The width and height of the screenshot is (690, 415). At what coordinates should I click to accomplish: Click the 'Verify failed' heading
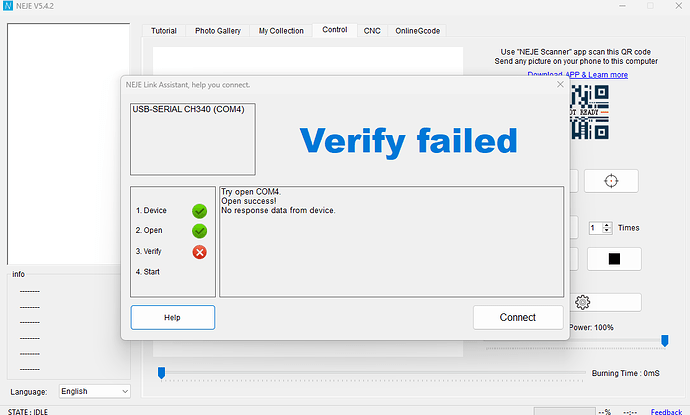click(x=408, y=141)
